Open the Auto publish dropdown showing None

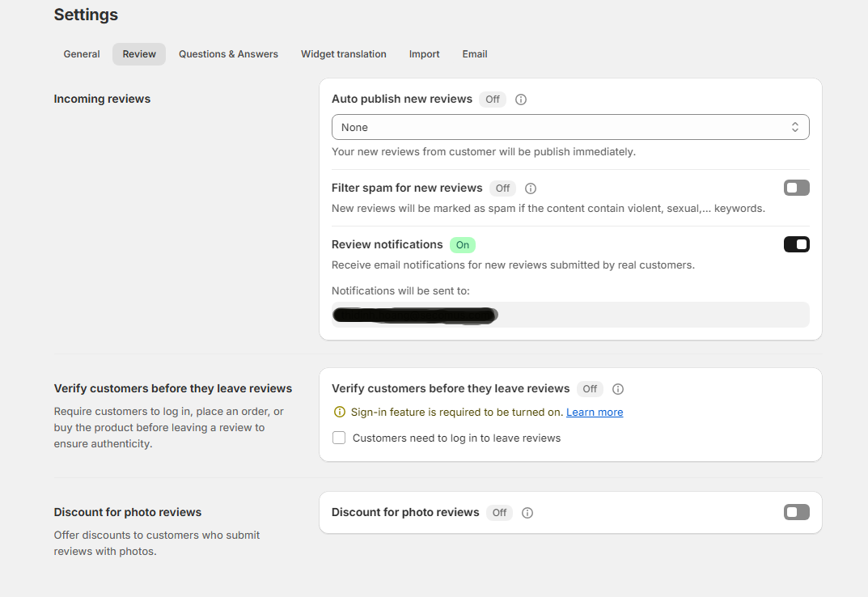pos(570,127)
